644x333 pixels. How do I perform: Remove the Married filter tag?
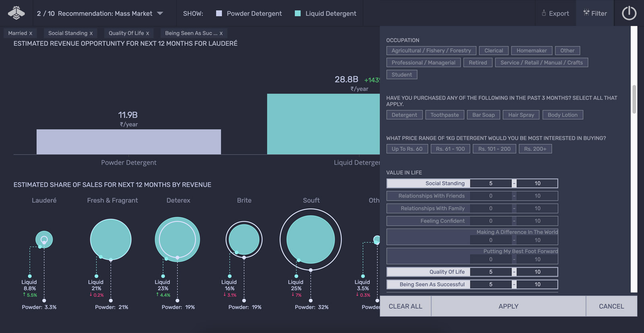31,33
